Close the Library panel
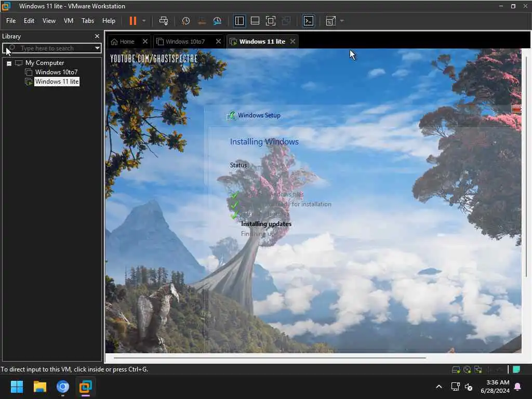The width and height of the screenshot is (532, 399). [x=97, y=36]
